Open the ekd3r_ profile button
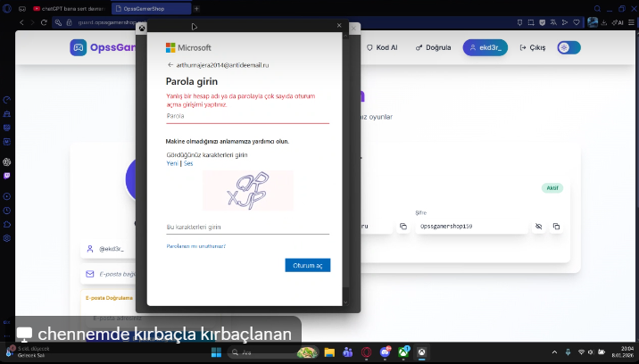The width and height of the screenshot is (639, 364). point(485,47)
